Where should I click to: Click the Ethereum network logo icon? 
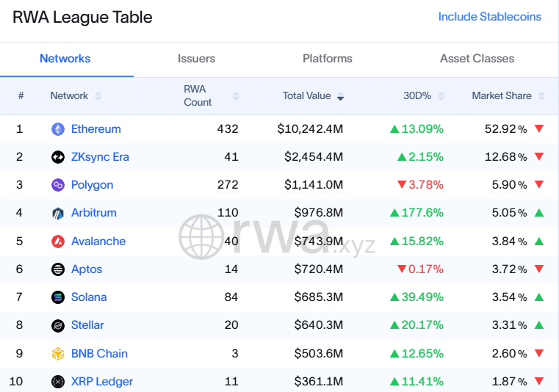(57, 129)
